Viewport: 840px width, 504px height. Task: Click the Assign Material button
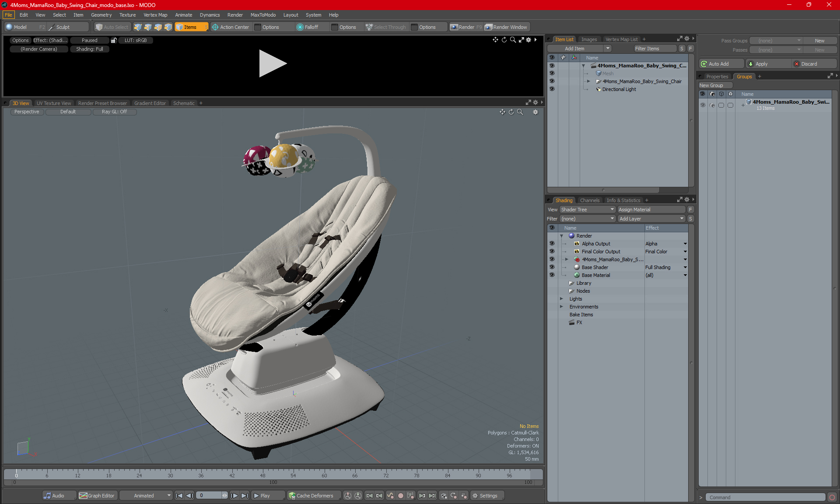pyautogui.click(x=651, y=210)
